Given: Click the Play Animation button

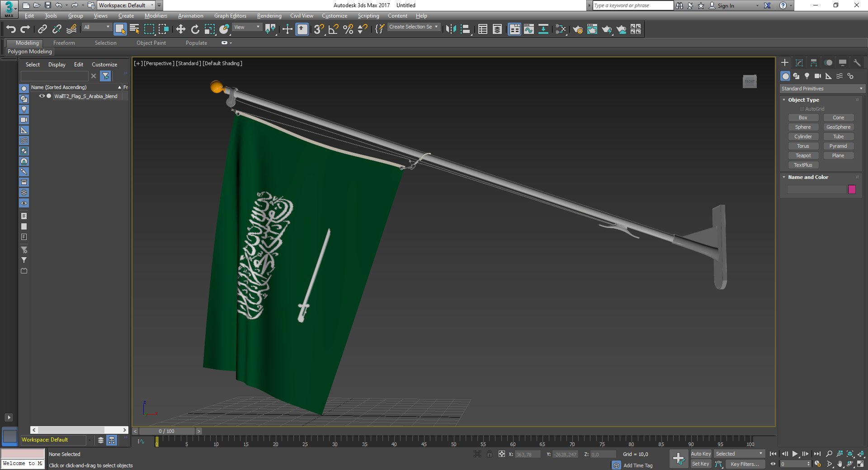Looking at the screenshot, I should pyautogui.click(x=795, y=454).
